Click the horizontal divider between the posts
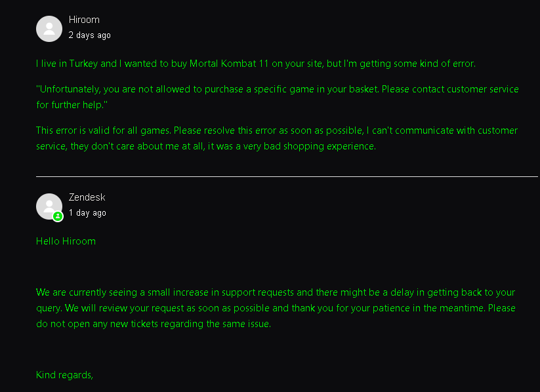The image size is (540, 392). 287,176
